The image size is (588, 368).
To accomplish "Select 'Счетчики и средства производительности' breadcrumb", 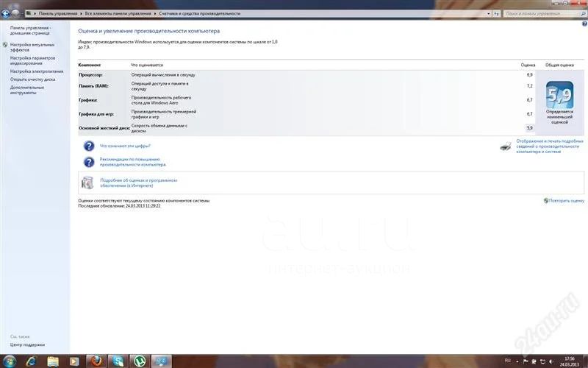I will (199, 13).
